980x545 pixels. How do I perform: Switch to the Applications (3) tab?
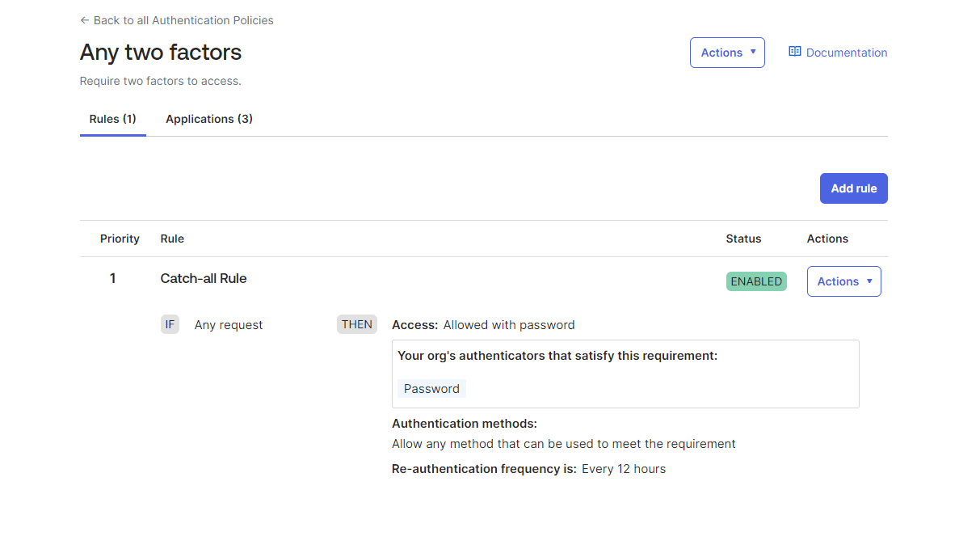coord(209,119)
